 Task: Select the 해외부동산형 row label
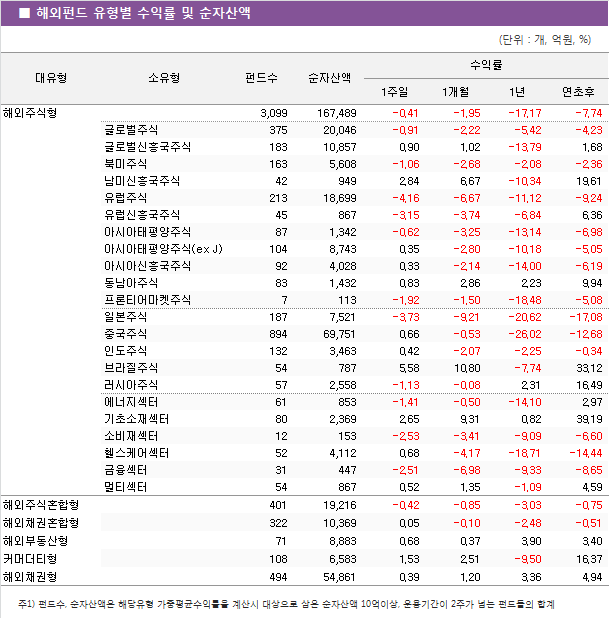coord(35,541)
